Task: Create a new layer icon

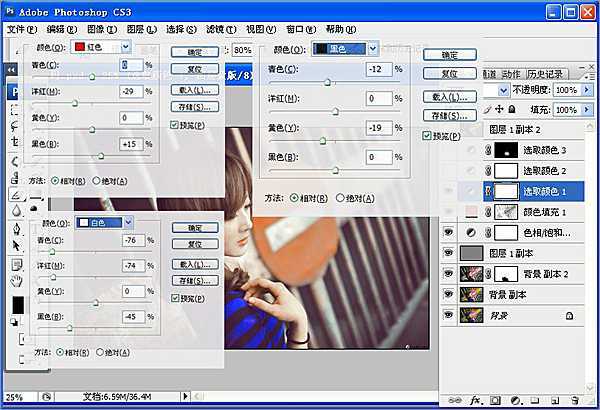Action: [555, 400]
